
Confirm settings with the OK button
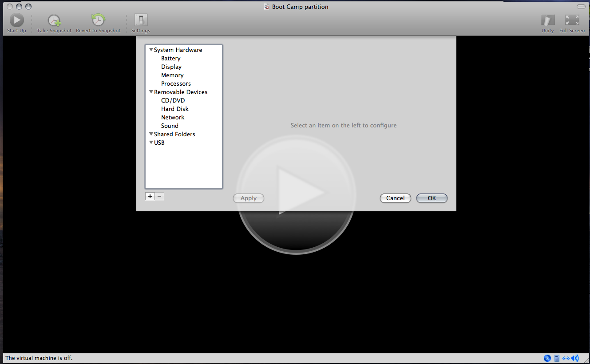tap(432, 198)
